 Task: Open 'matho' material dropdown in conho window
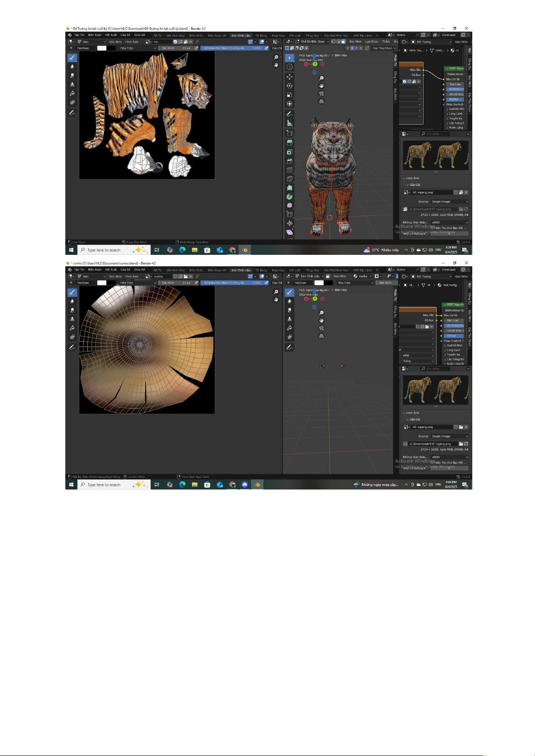pos(362,276)
